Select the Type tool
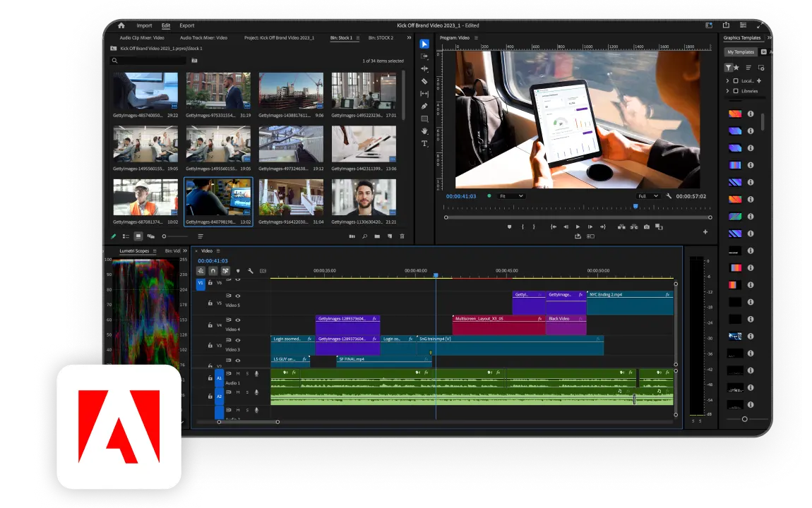The height and width of the screenshot is (508, 812). (x=424, y=143)
